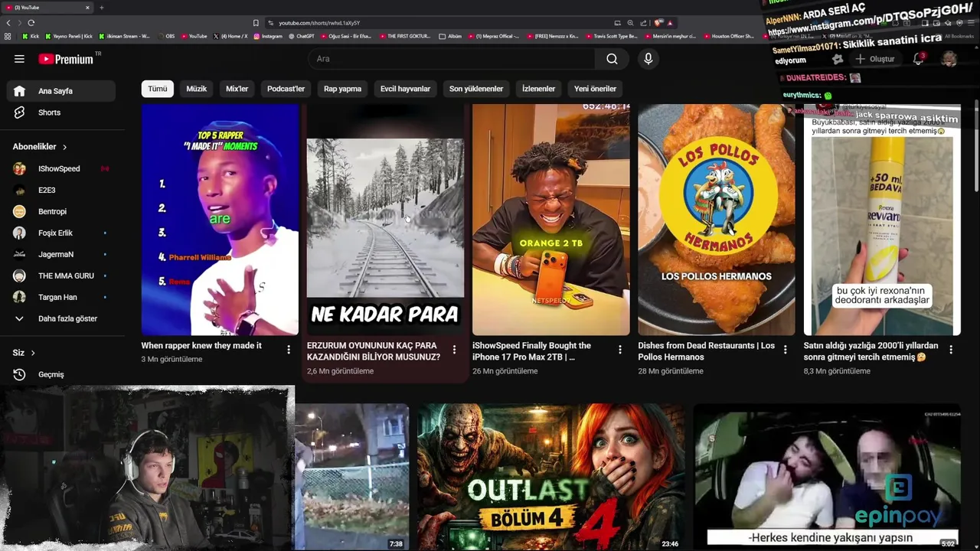
Task: Select the Evcil hayvanlar filter chip
Action: (x=405, y=89)
